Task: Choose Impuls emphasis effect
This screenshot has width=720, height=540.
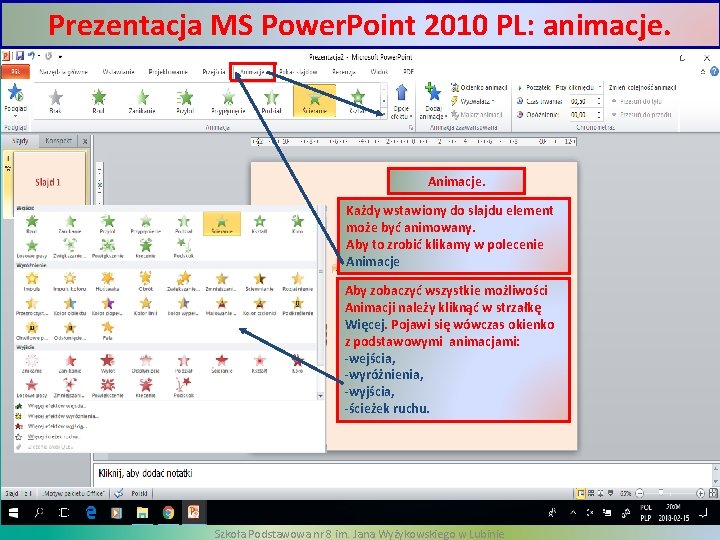Action: point(32,282)
